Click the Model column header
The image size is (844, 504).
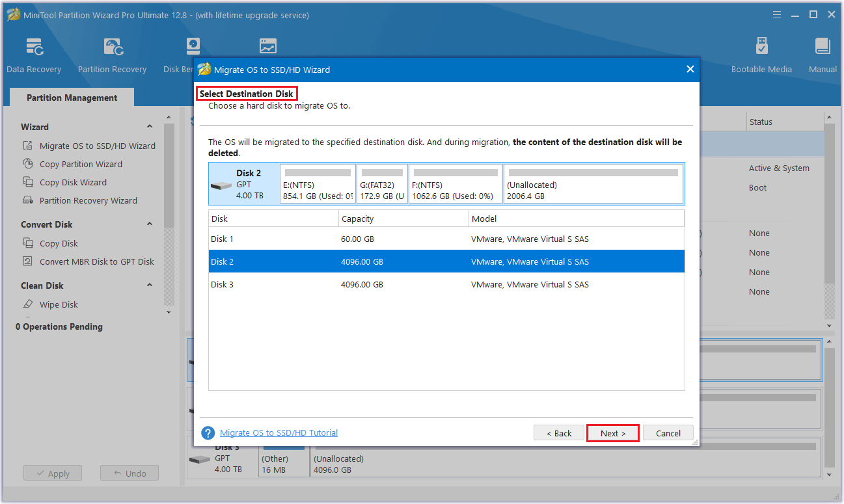[x=577, y=219]
